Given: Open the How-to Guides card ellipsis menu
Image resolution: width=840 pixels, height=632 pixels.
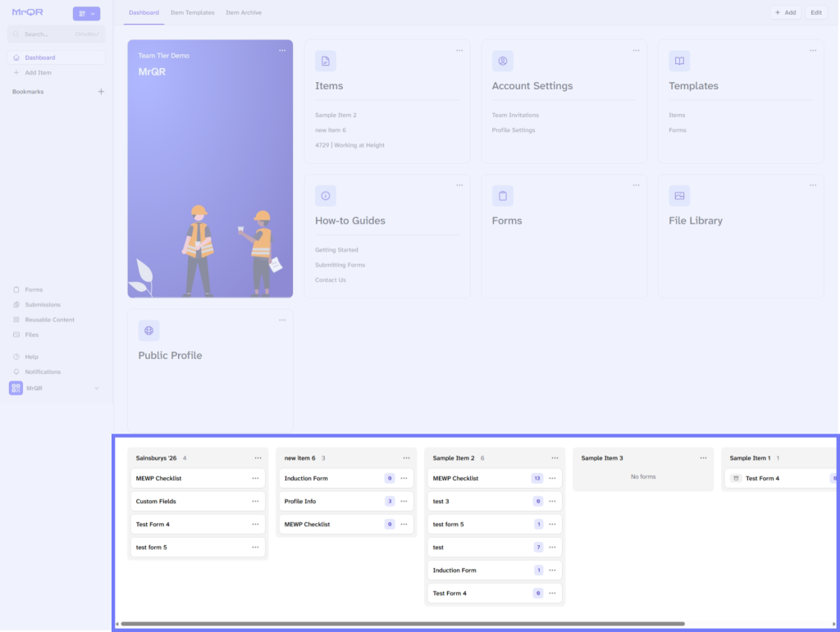Looking at the screenshot, I should pos(459,185).
